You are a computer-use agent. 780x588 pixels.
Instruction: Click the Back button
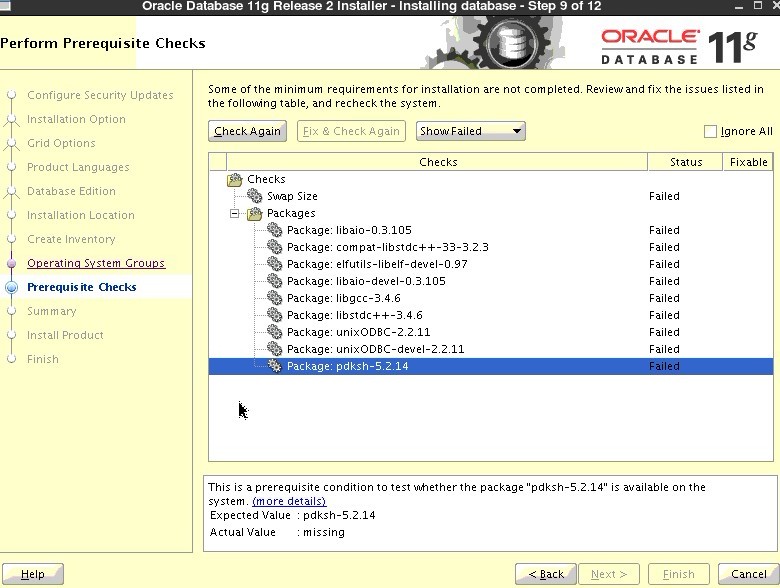click(x=546, y=574)
